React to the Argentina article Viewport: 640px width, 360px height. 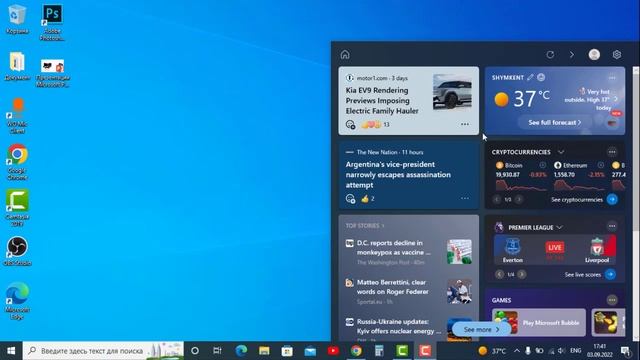point(350,199)
